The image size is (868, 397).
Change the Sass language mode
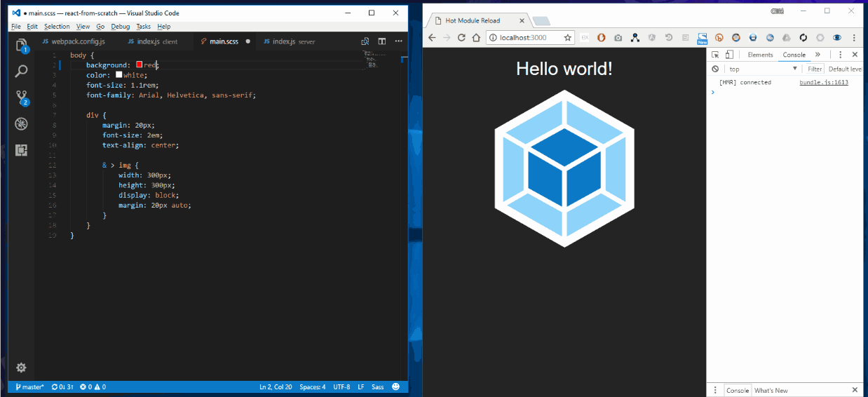pos(378,386)
